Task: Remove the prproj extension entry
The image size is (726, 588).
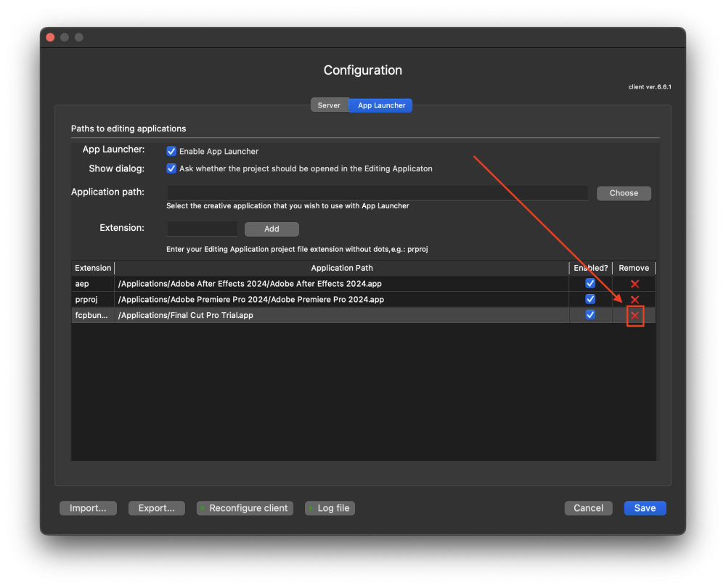Action: point(635,300)
